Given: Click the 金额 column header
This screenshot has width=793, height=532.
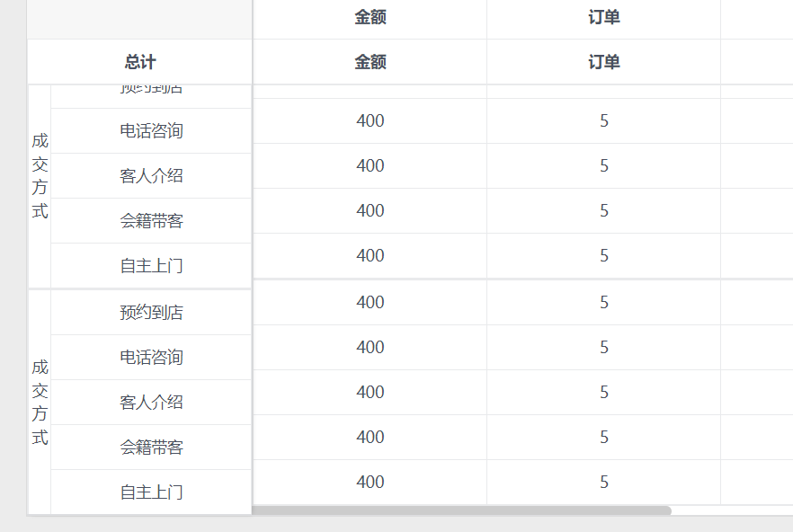Looking at the screenshot, I should (x=369, y=17).
